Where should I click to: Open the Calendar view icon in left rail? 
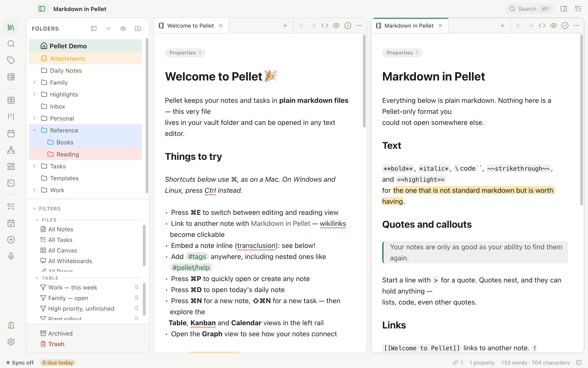pos(11,133)
